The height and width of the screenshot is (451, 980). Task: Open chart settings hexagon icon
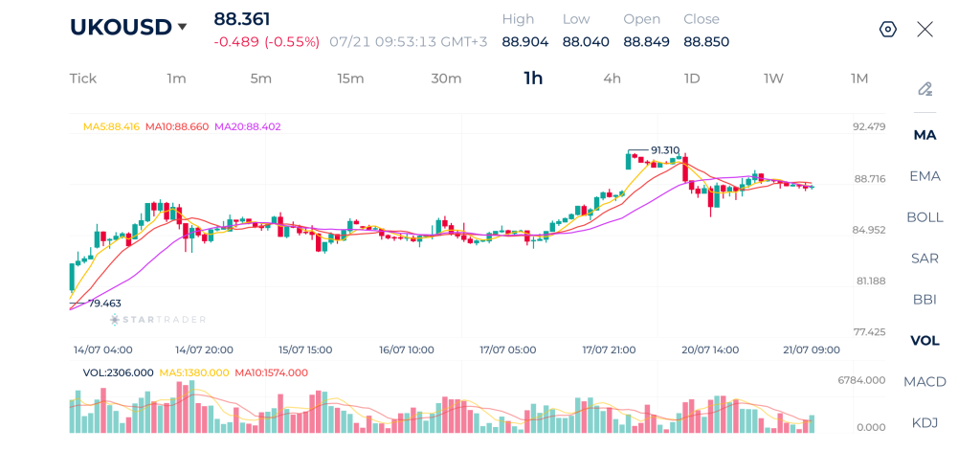click(888, 30)
